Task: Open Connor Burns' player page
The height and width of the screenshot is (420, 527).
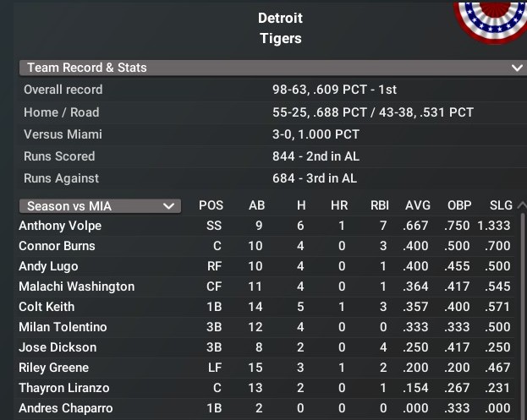Action: click(57, 246)
